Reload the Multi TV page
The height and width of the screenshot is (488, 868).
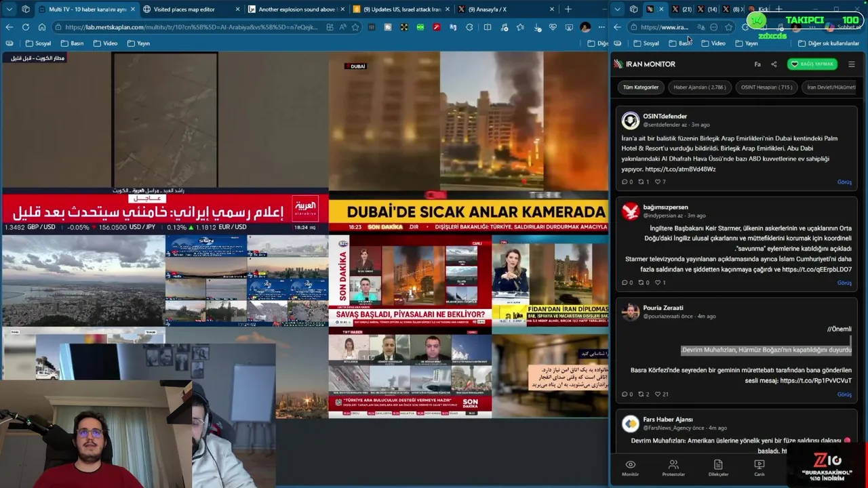26,27
